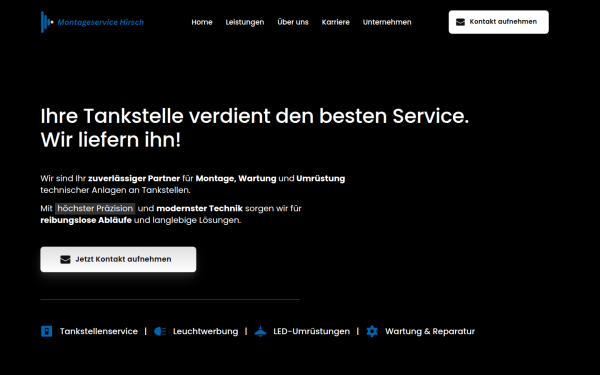The height and width of the screenshot is (375, 600).
Task: Click the bold text reibungslose Abläufe
Action: (86, 220)
